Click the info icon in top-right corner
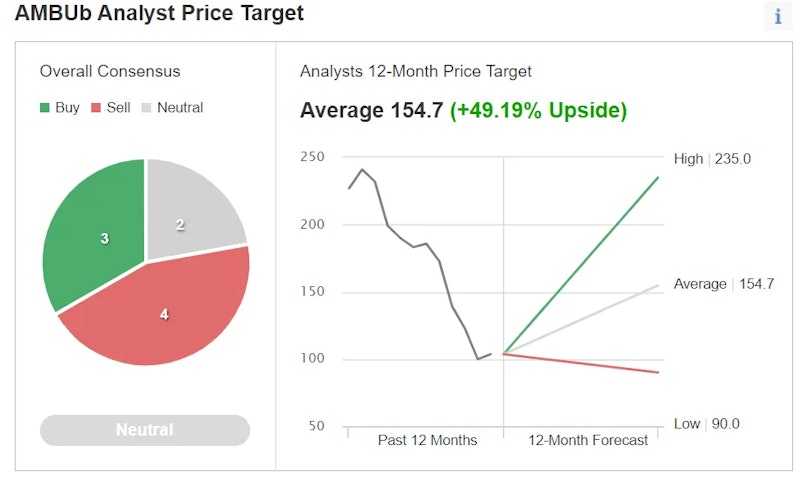This screenshot has height=479, width=800. coord(777,16)
